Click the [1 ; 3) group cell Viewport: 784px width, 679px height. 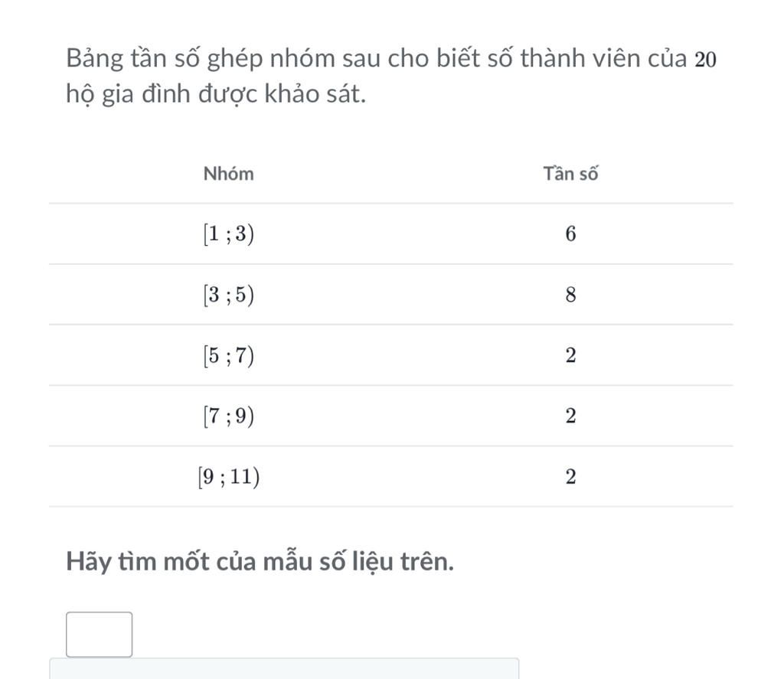(x=228, y=235)
